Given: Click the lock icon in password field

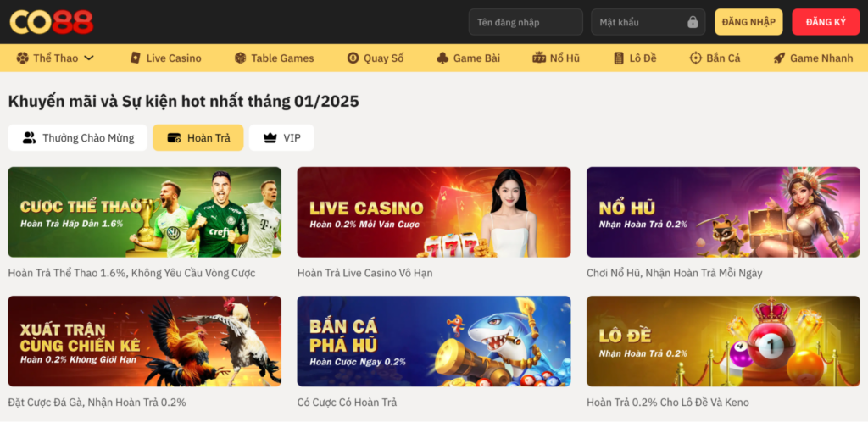Looking at the screenshot, I should click(x=693, y=22).
